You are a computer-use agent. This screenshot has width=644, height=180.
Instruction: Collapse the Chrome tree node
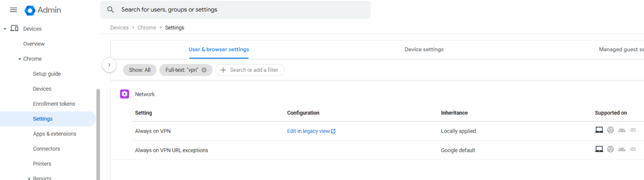20,59
